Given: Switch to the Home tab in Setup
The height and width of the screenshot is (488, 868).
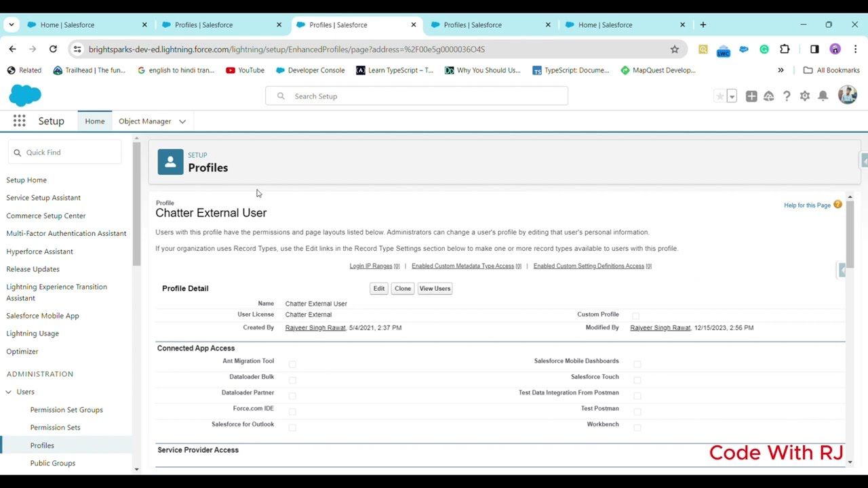Looking at the screenshot, I should coord(95,121).
